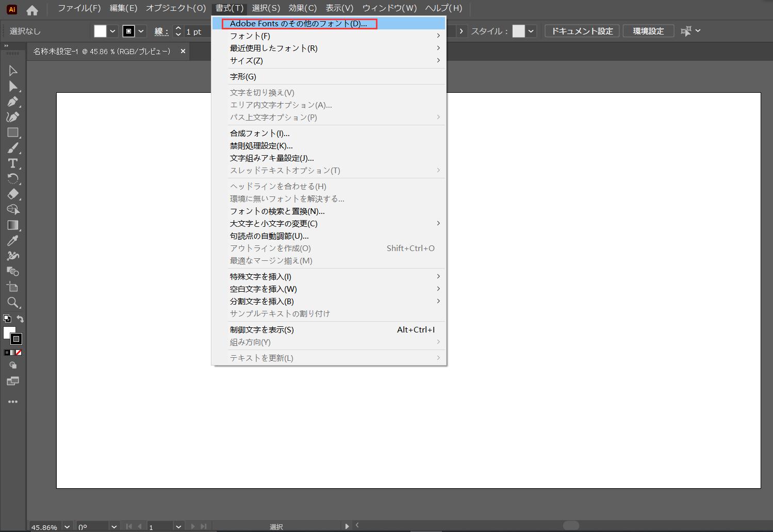Set fill to None using red-slash icon

tap(19, 353)
